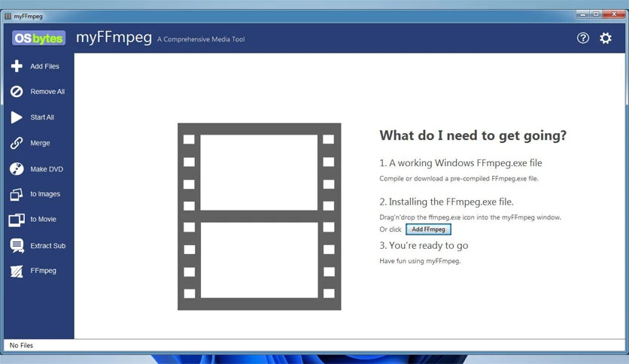Click 'A Comprehensive Media Tool' subtitle
This screenshot has height=364, width=629.
(x=201, y=39)
